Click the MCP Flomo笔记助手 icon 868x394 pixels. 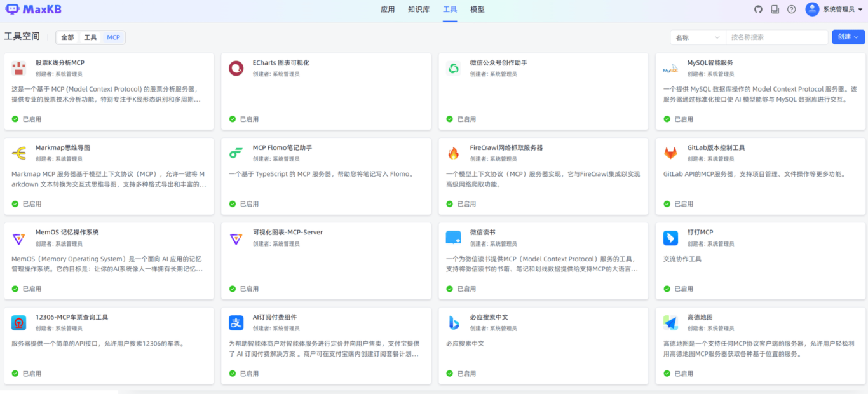[236, 153]
